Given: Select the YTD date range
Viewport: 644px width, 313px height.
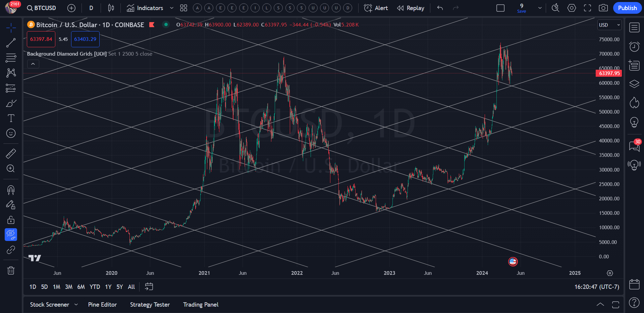Looking at the screenshot, I should (x=95, y=287).
